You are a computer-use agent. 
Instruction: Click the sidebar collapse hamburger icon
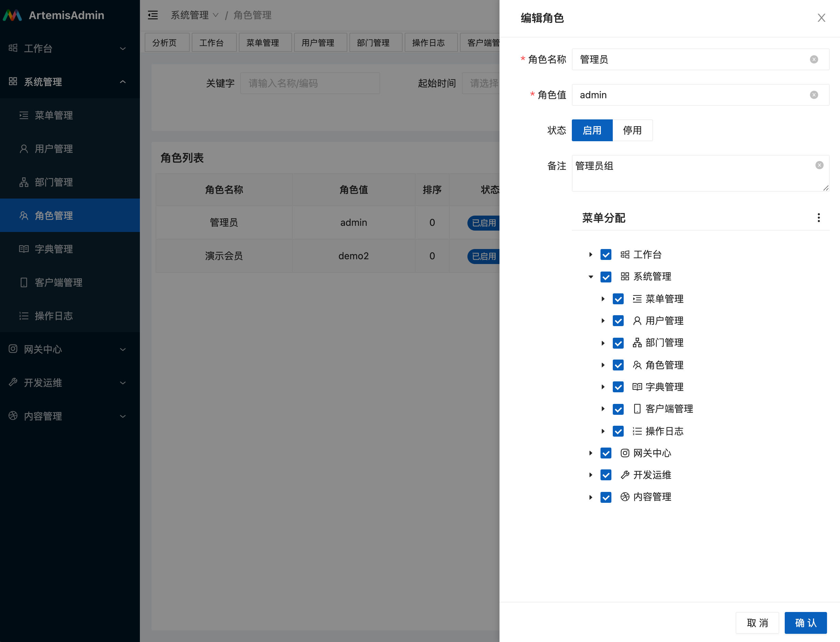coord(153,15)
